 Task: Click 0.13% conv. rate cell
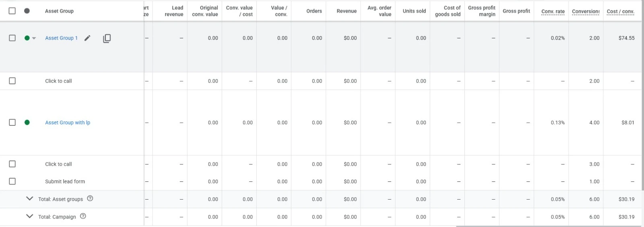pyautogui.click(x=557, y=123)
